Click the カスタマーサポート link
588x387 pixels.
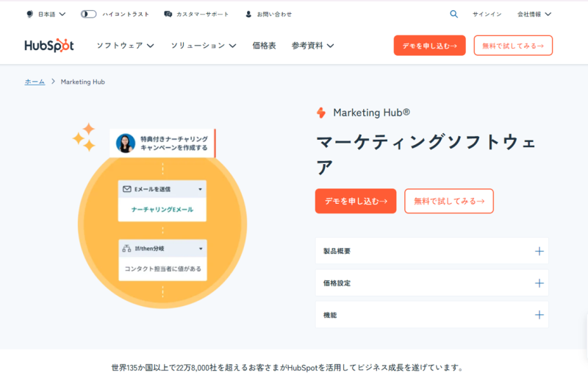(203, 14)
